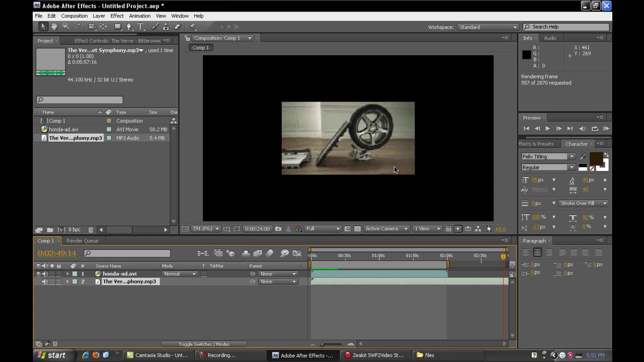Take a snapshot with the camera icon
Image resolution: width=644 pixels, height=362 pixels.
click(278, 229)
